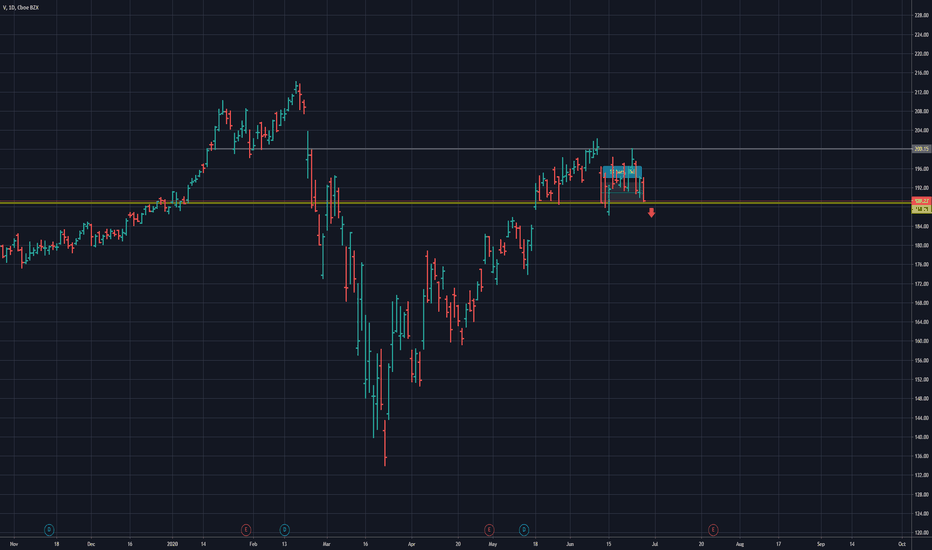Open the dividend marker in mid-May
Image resolution: width=932 pixels, height=550 pixels.
[524, 529]
